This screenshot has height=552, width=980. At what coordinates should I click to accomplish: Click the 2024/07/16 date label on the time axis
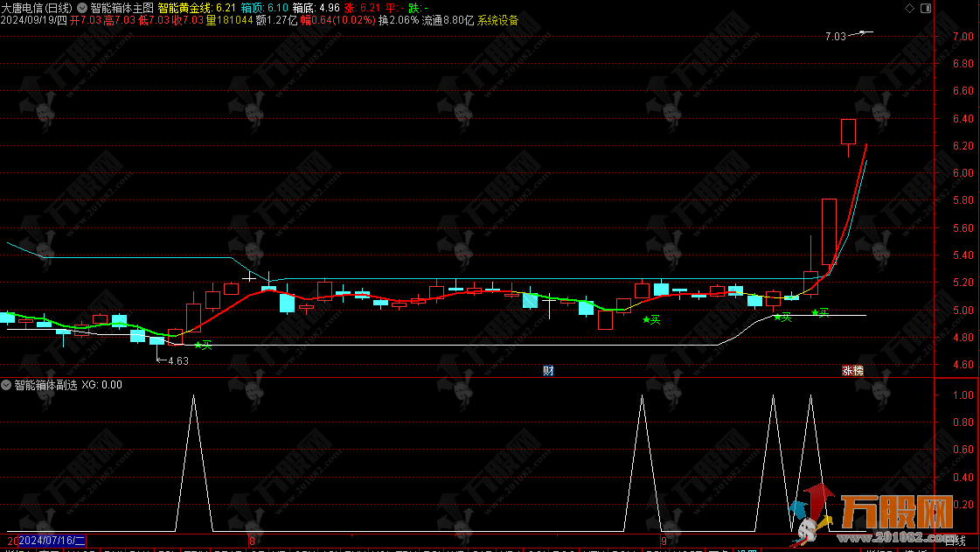click(52, 540)
